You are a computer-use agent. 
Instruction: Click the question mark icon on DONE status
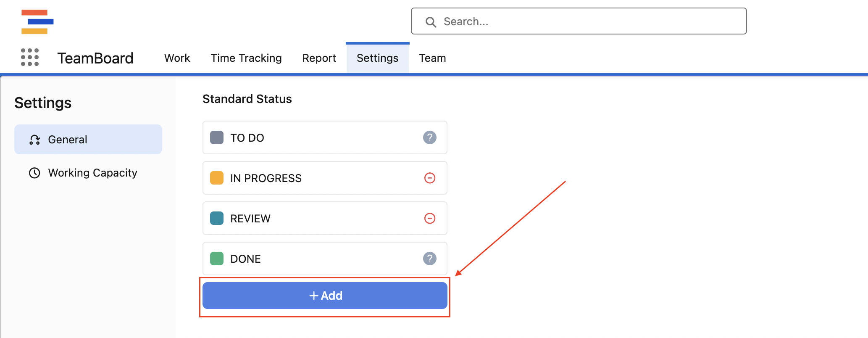click(429, 259)
